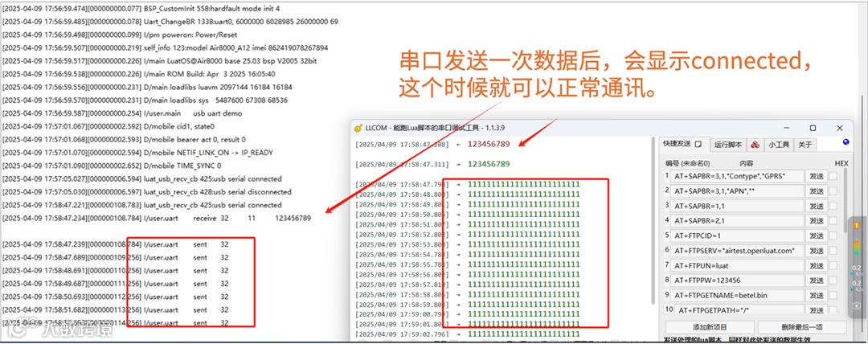
Task: Edit the AT+SAPBR=3,1,"APN","" field
Action: coord(737,191)
